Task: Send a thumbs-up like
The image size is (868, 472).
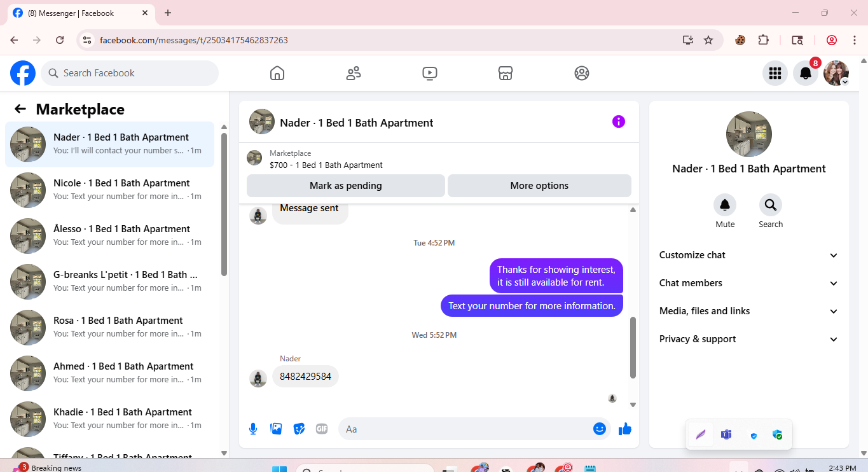Action: (625, 429)
